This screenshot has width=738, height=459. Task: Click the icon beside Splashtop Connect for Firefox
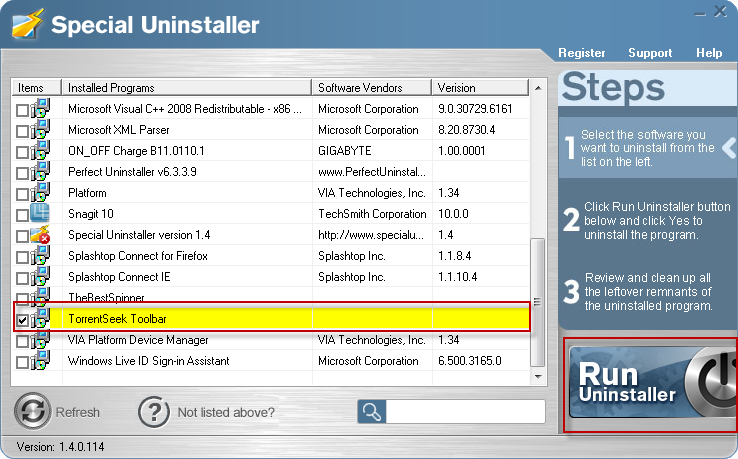(40, 256)
